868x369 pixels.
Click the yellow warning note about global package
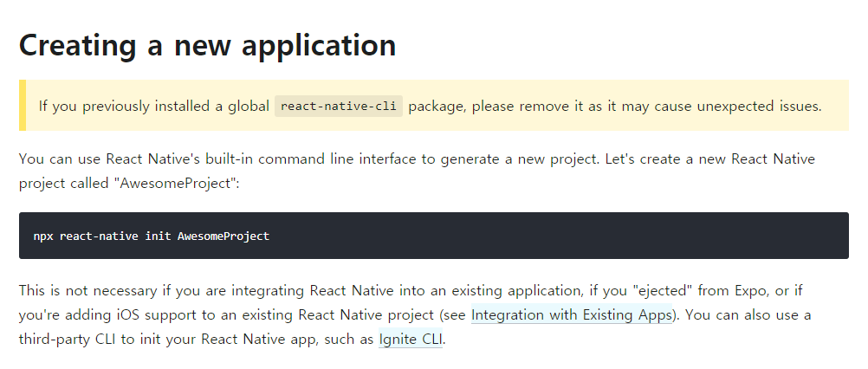pyautogui.click(x=434, y=105)
